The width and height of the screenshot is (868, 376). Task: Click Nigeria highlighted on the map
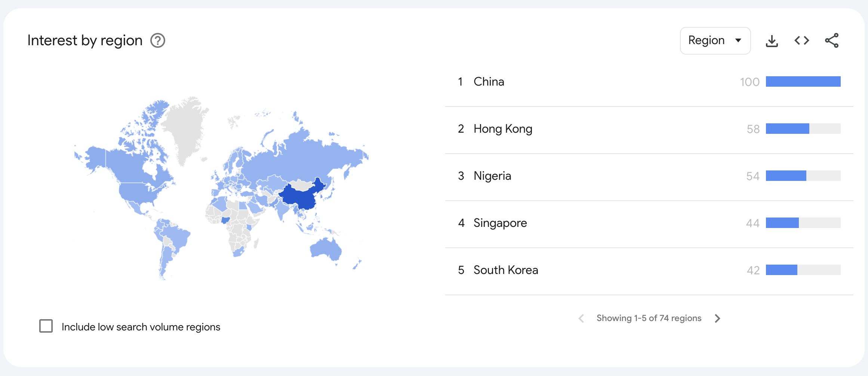(225, 220)
